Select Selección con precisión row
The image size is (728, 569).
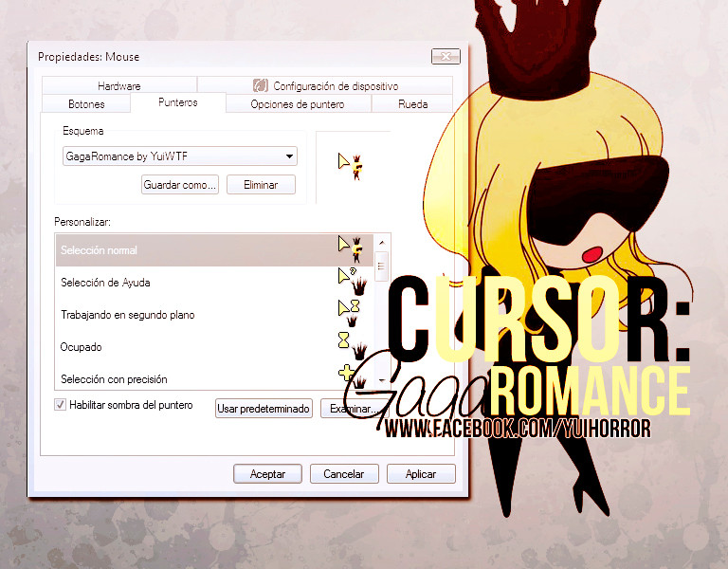214,378
